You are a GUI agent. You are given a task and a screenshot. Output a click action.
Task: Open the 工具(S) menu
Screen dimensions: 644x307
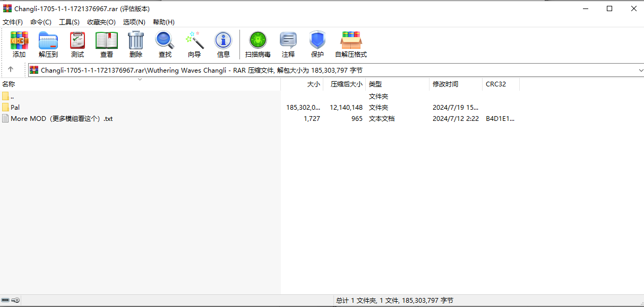69,22
